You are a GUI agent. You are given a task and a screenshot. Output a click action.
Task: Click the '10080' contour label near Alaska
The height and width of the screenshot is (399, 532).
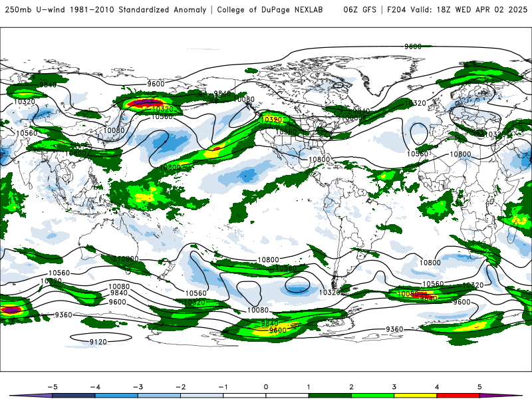[244, 99]
